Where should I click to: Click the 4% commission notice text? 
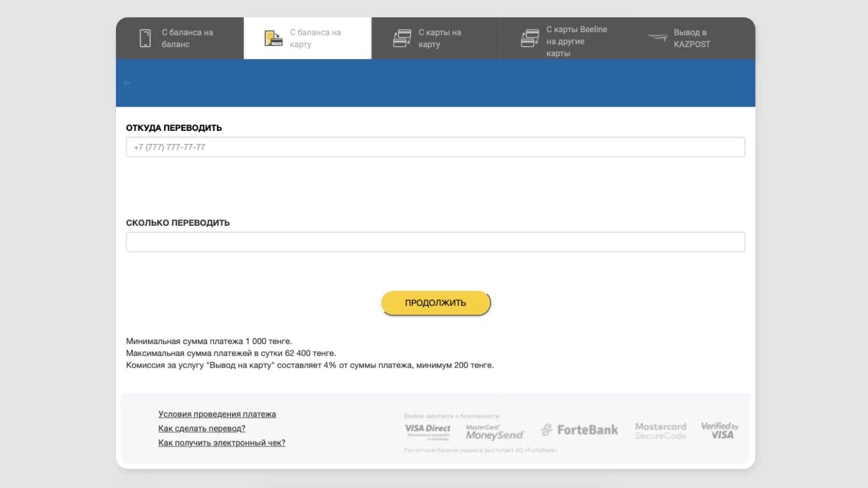click(310, 365)
